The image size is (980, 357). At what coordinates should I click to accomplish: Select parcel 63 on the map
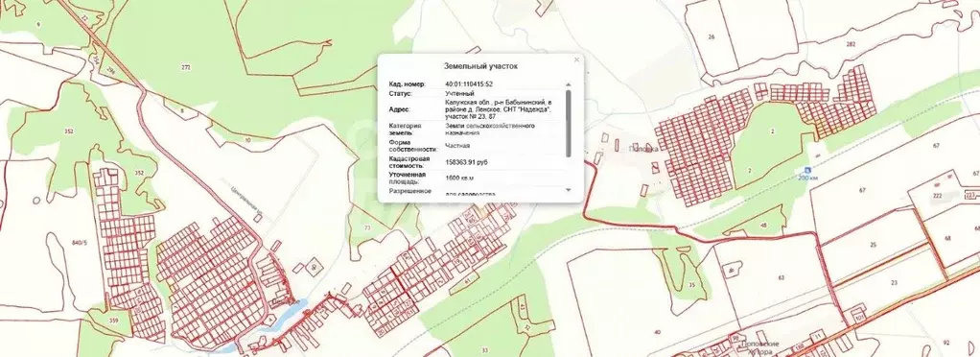point(781,276)
